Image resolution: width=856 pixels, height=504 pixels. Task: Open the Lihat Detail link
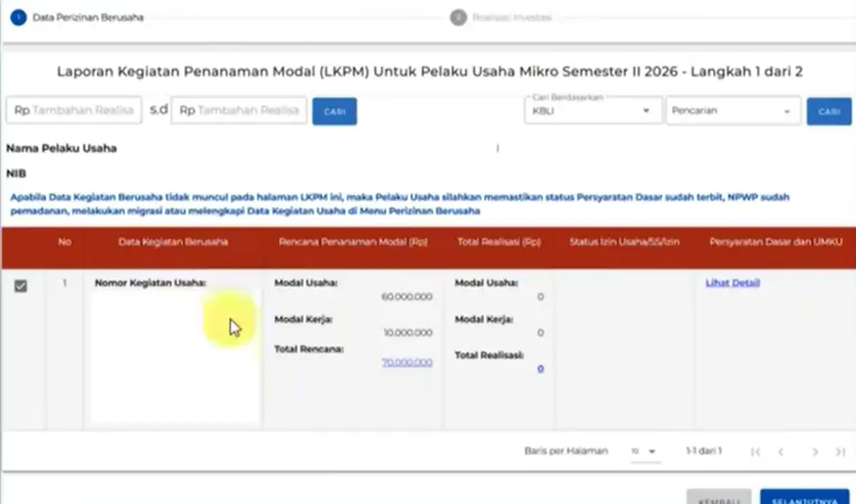tap(733, 283)
